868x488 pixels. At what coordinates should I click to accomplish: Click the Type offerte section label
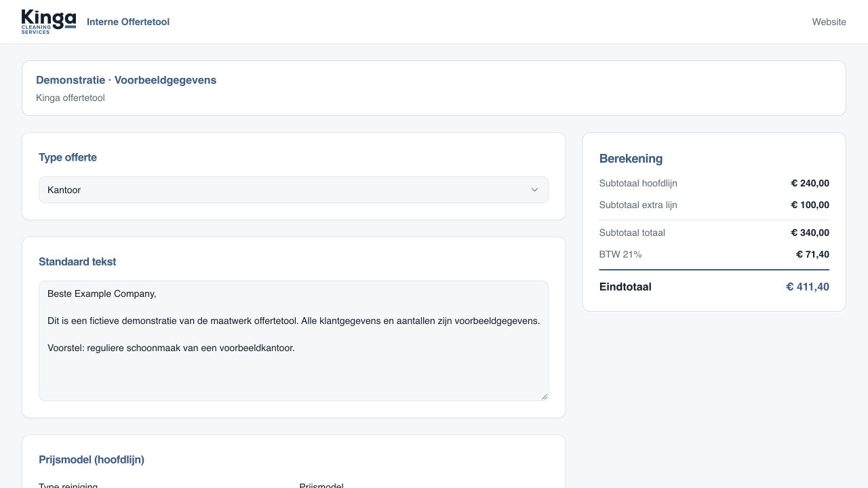tap(68, 157)
